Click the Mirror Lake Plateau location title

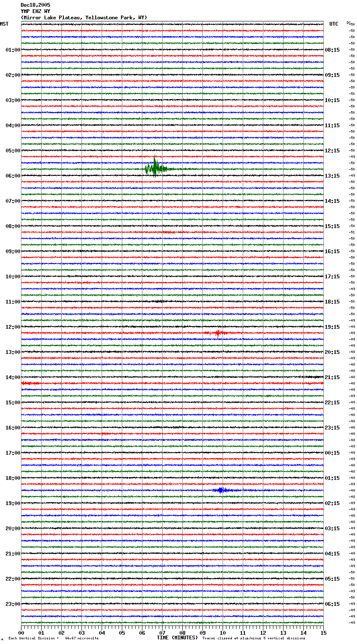coord(84,18)
